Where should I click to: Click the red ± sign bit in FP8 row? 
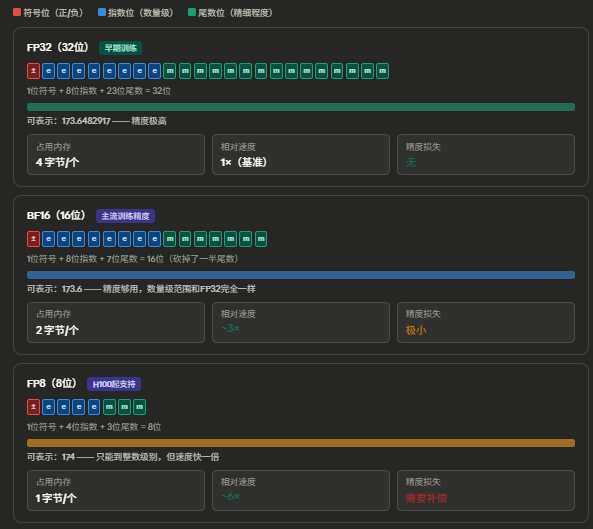pyautogui.click(x=33, y=407)
